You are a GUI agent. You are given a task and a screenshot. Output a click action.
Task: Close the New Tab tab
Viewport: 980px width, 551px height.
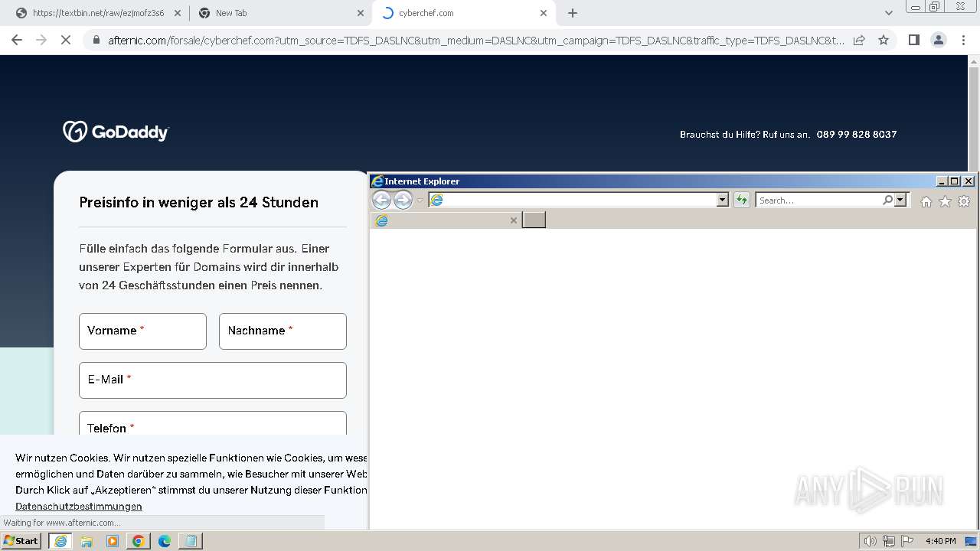click(361, 13)
